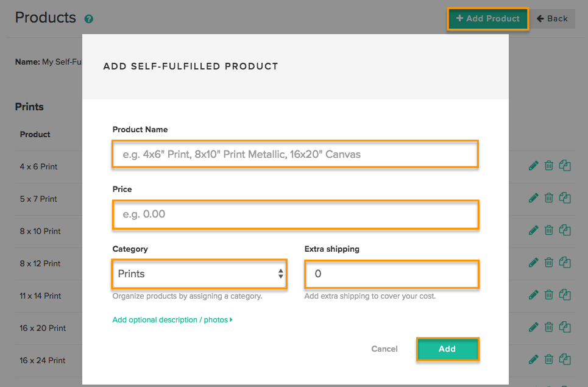Open the Category dropdown showing Prints

point(199,274)
